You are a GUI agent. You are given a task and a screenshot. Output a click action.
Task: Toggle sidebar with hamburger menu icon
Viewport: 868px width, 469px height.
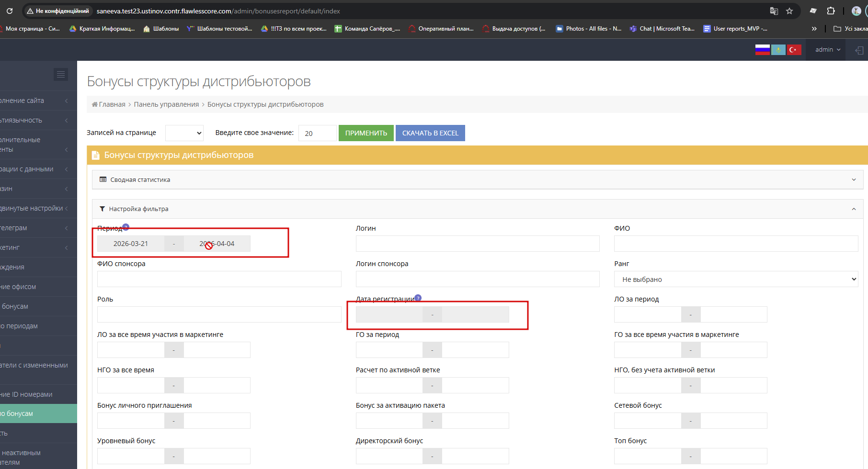point(61,74)
